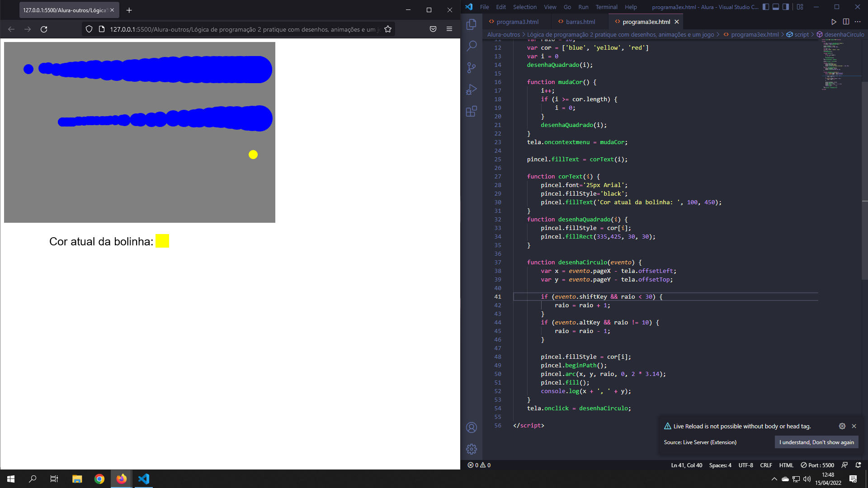Select the Terminal menu item
Image resolution: width=868 pixels, height=488 pixels.
[x=606, y=7]
